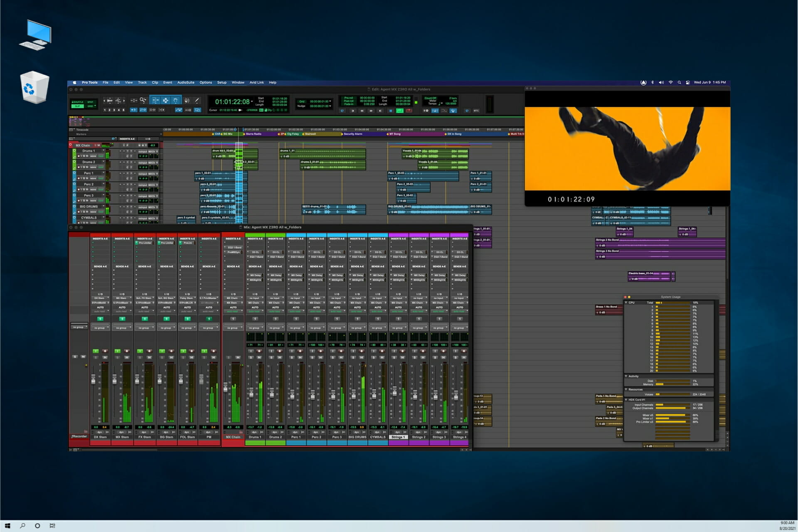Viewport: 798px width, 532px height.
Task: Solo the Perc 1 channel in the mixer
Action: pyautogui.click(x=292, y=357)
